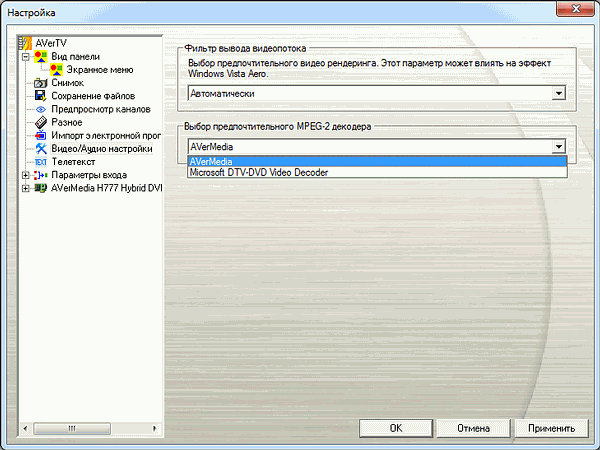Viewport: 600px width, 450px height.
Task: Select AVerMedia H777 Hybrid DVI tree label
Action: pyautogui.click(x=106, y=188)
